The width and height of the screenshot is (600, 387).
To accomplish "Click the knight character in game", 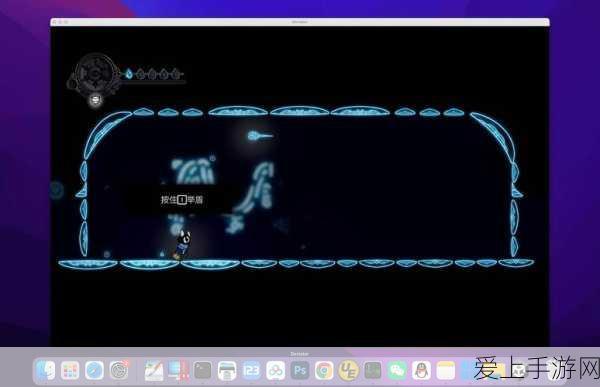I will click(183, 244).
